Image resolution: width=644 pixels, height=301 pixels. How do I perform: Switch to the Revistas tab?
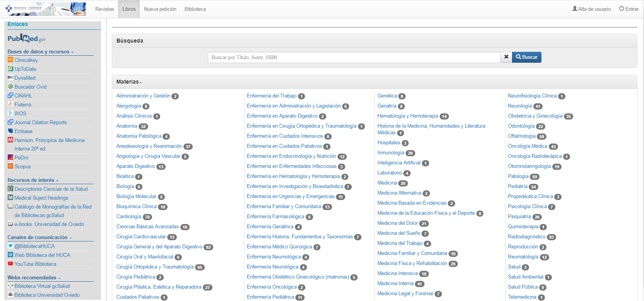[104, 9]
